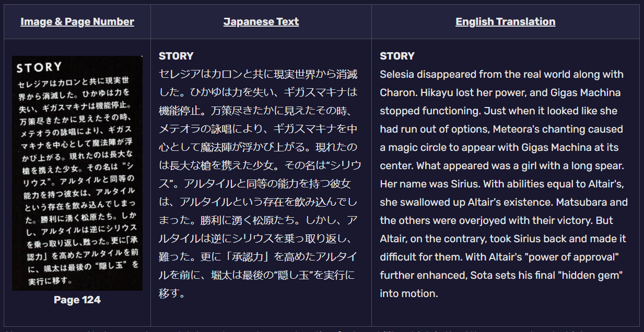The width and height of the screenshot is (644, 332).
Task: Click the English Translation column header
Action: click(505, 21)
